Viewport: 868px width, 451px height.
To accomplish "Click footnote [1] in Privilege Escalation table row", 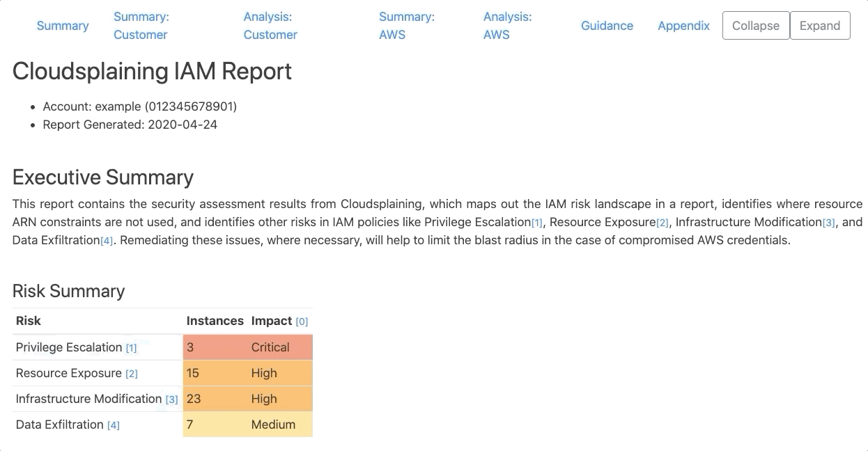I will pos(131,348).
